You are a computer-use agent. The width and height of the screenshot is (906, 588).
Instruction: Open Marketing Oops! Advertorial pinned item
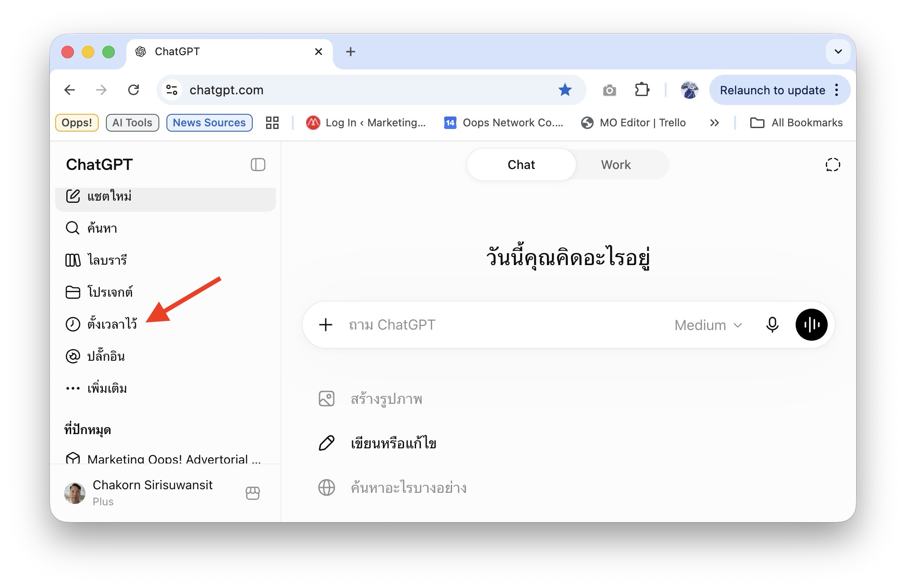tap(166, 458)
